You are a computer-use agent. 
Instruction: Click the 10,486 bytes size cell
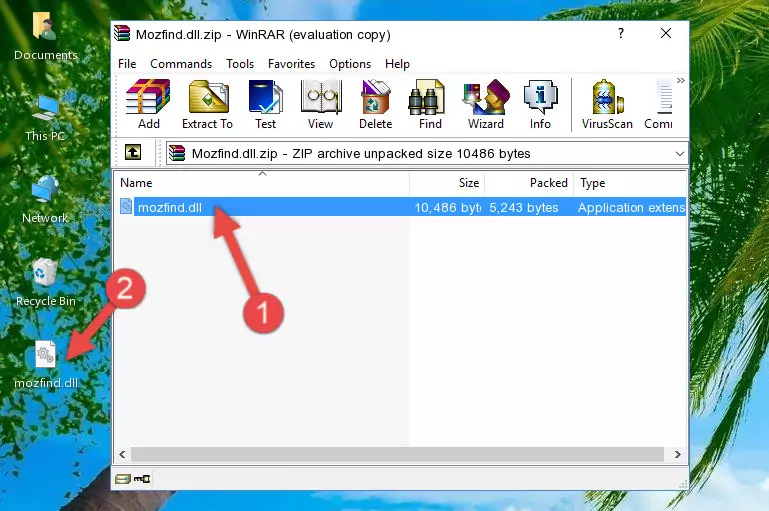click(x=447, y=208)
